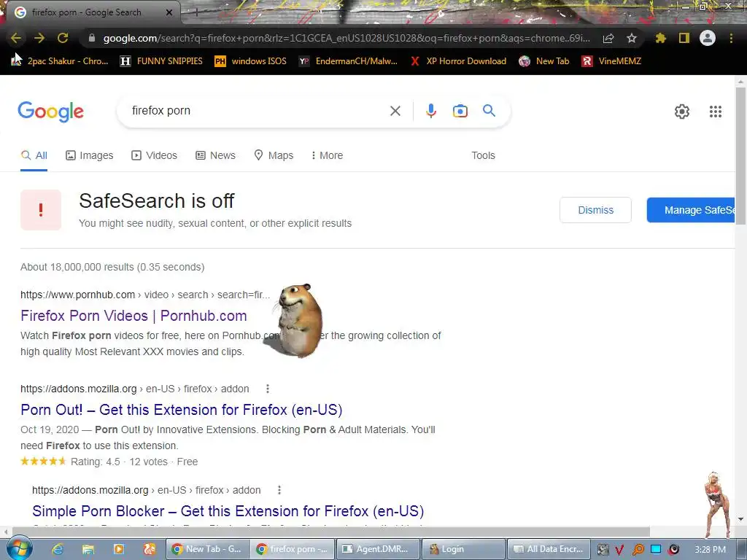This screenshot has height=560, width=747.
Task: Click Manage SafeSearch button
Action: 691,210
